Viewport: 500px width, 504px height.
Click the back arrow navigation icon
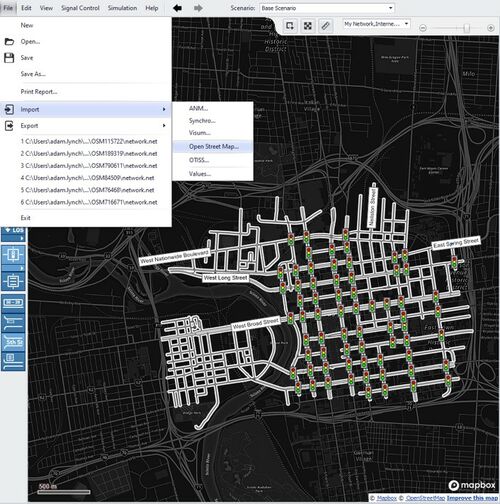coord(177,8)
